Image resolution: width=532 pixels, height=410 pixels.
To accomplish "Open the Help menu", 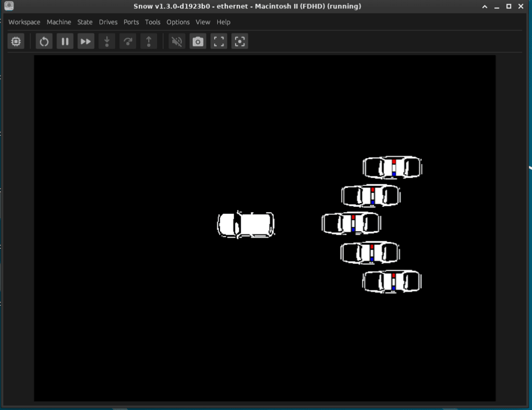I will 224,22.
